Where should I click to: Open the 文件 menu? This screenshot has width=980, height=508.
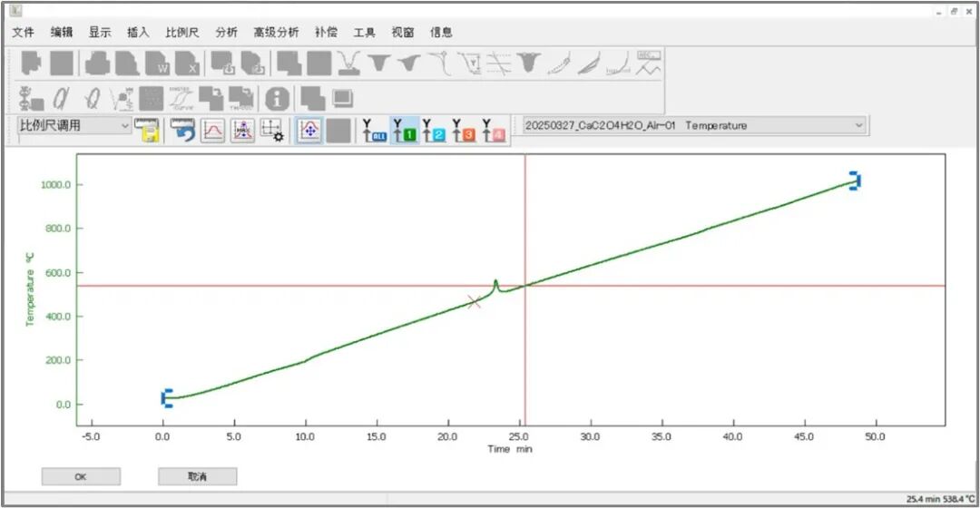click(23, 33)
